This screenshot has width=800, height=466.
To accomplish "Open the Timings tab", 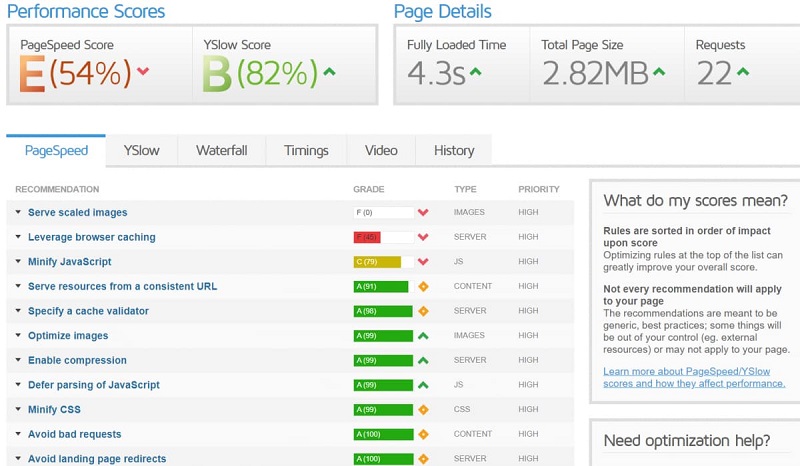I will coord(306,151).
